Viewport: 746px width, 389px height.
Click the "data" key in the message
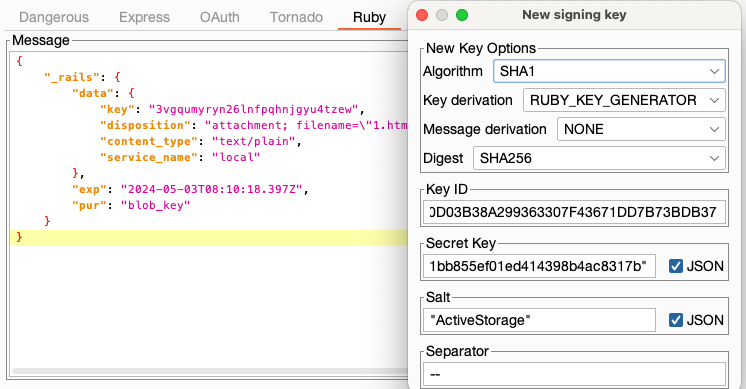pos(93,93)
